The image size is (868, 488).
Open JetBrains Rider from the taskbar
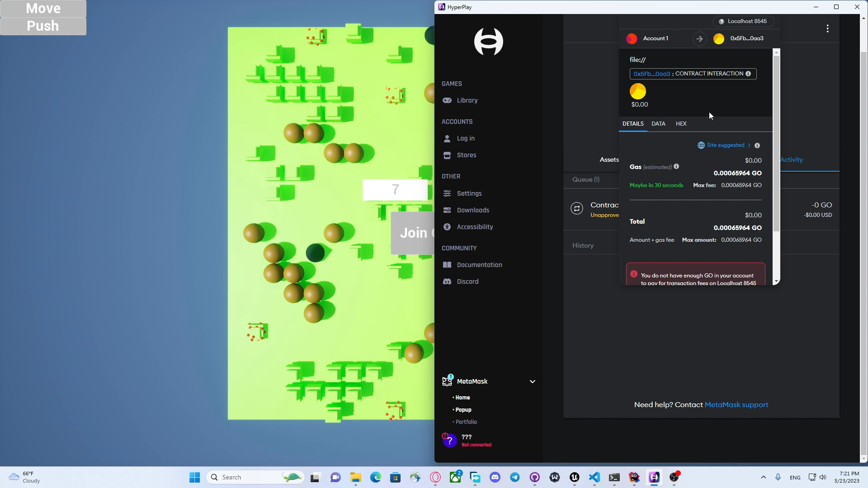coord(634,477)
